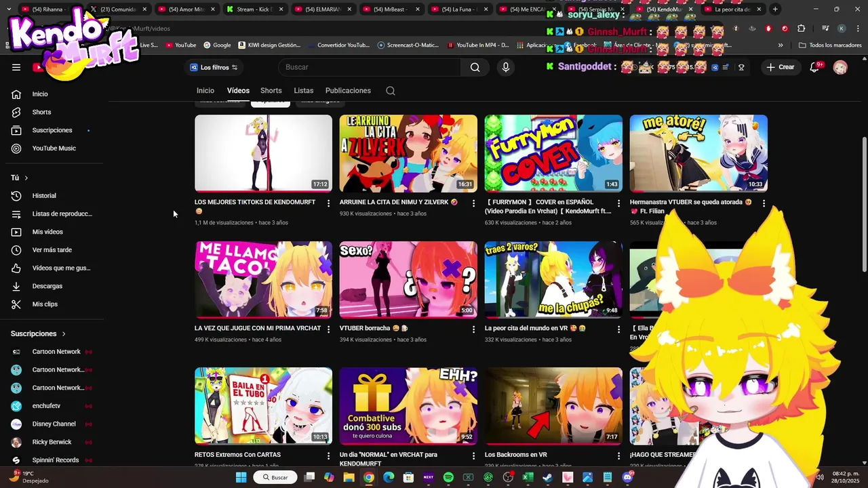Click the Windows taskbar Buscar box
Screen dimensions: 868x488
pyautogui.click(x=275, y=477)
